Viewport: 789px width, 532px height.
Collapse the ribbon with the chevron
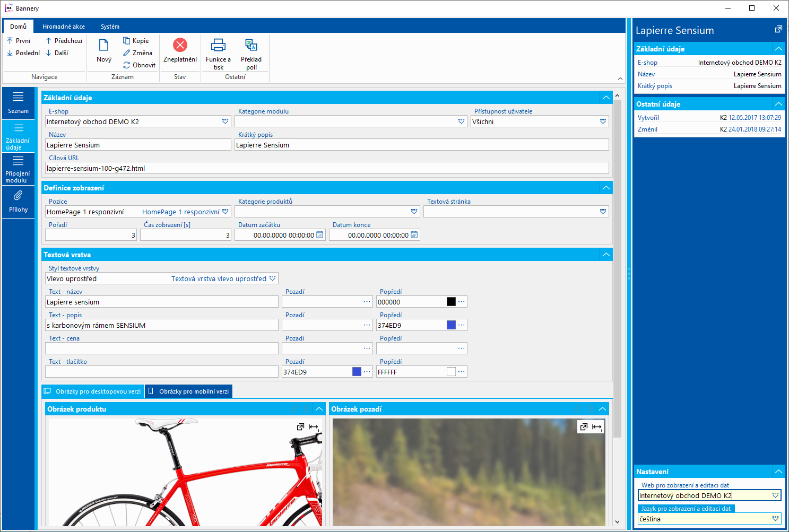(620, 79)
